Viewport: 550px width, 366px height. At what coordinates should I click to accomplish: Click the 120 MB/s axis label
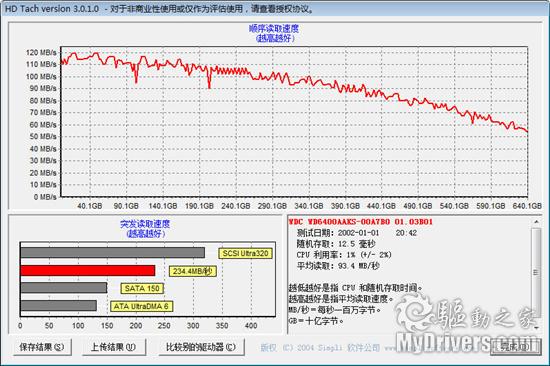coord(41,53)
